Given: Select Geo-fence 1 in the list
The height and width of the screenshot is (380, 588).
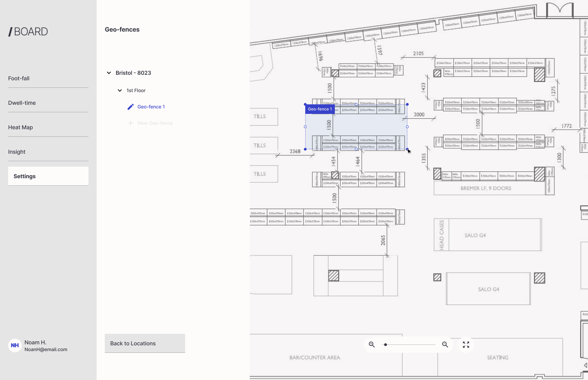Looking at the screenshot, I should pyautogui.click(x=151, y=107).
